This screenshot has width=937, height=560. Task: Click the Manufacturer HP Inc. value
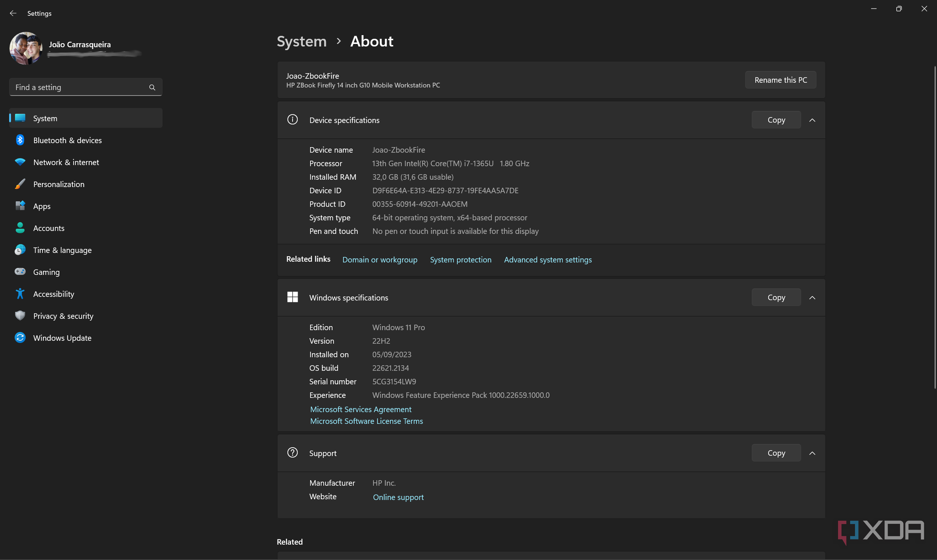tap(384, 483)
